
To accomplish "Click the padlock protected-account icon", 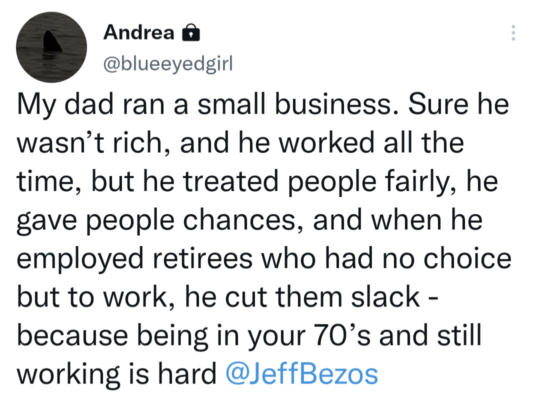I will tap(190, 33).
